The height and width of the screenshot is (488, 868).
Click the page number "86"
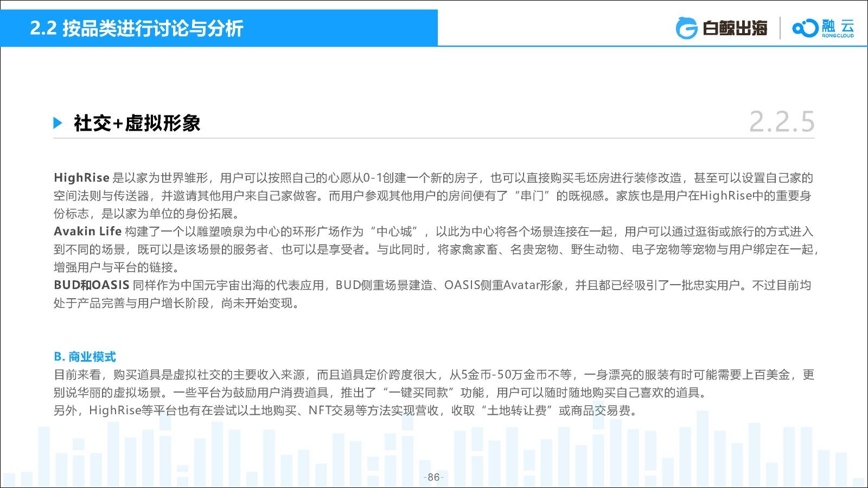[x=433, y=477]
